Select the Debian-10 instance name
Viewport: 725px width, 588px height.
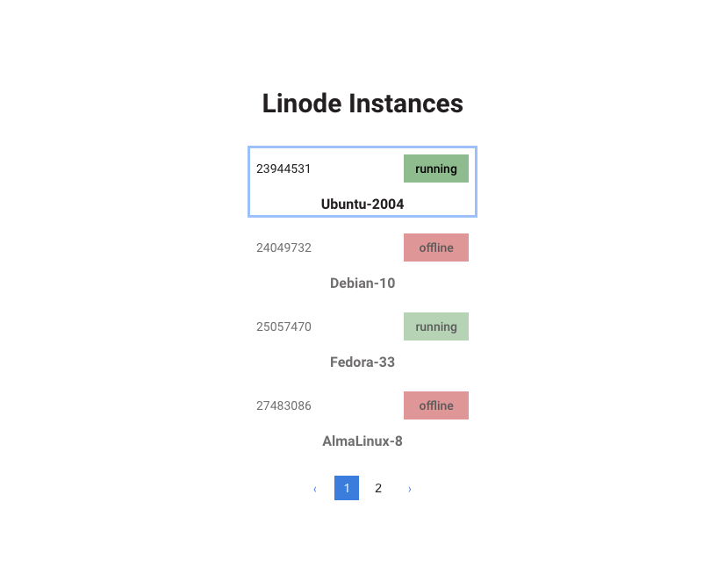(362, 283)
